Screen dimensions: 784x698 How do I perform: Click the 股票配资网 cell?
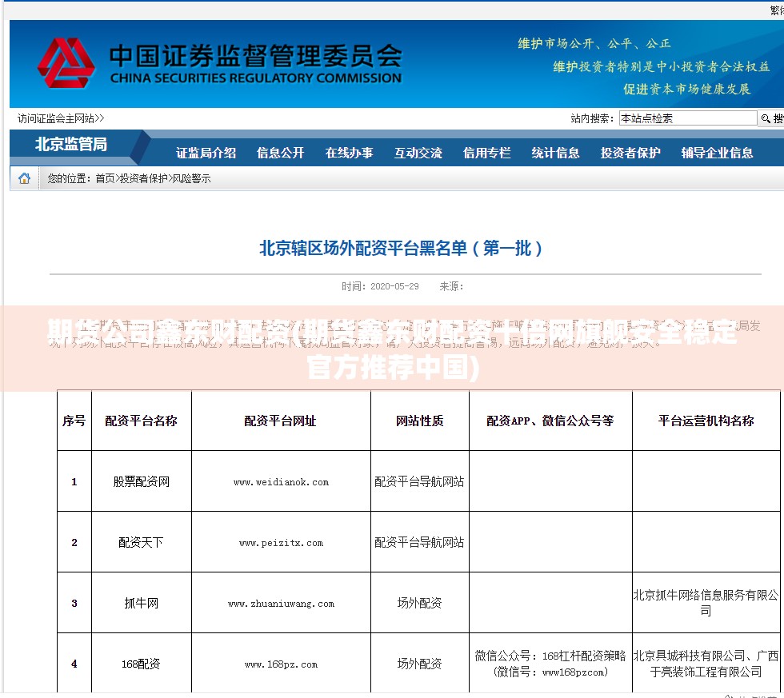(142, 481)
